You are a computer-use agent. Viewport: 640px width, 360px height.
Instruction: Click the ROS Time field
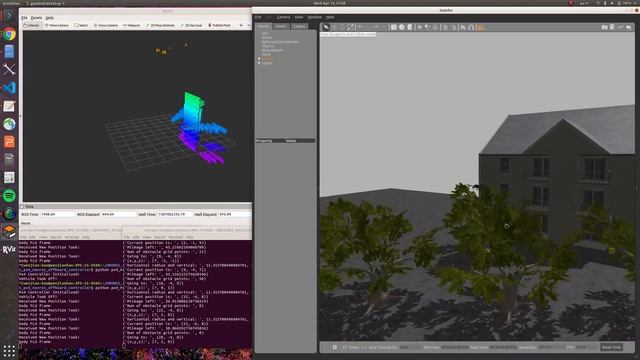tap(58, 214)
